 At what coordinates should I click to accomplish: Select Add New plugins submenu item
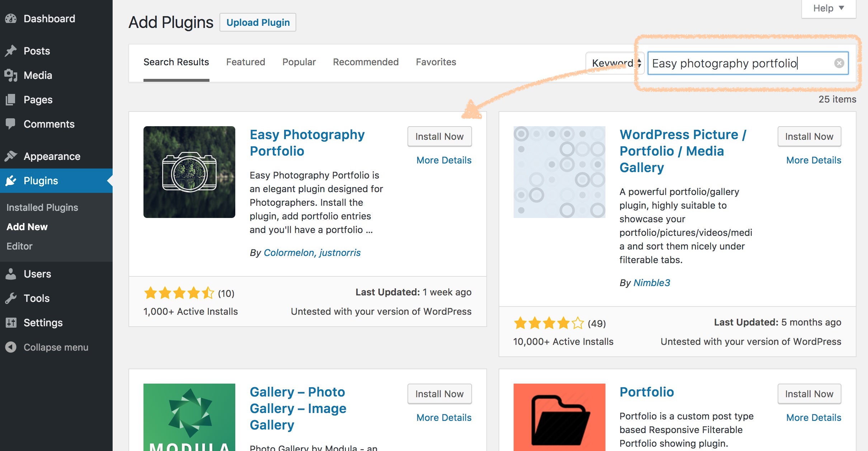click(x=27, y=227)
